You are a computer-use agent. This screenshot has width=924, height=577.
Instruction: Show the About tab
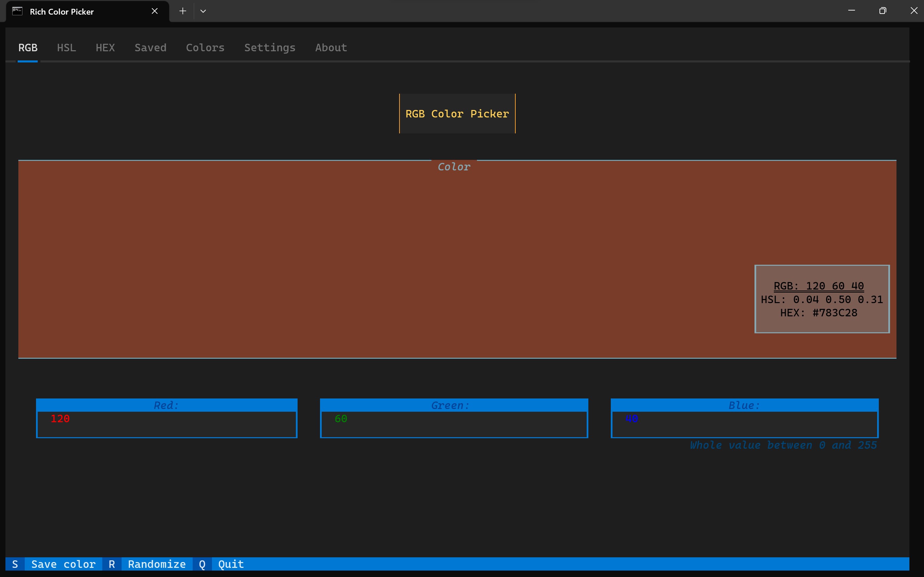click(x=331, y=48)
